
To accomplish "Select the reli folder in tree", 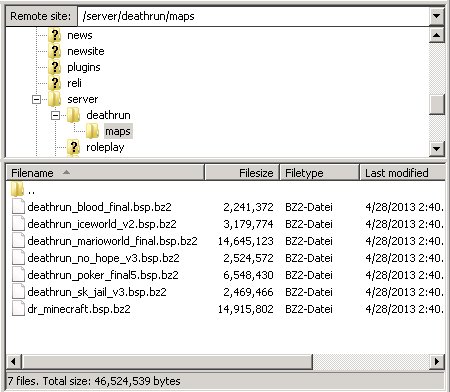I will point(74,83).
